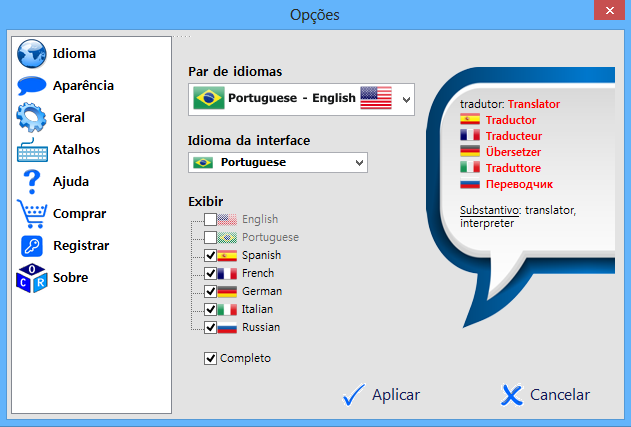
Task: Click the Italian label in Exibir list
Action: click(258, 309)
